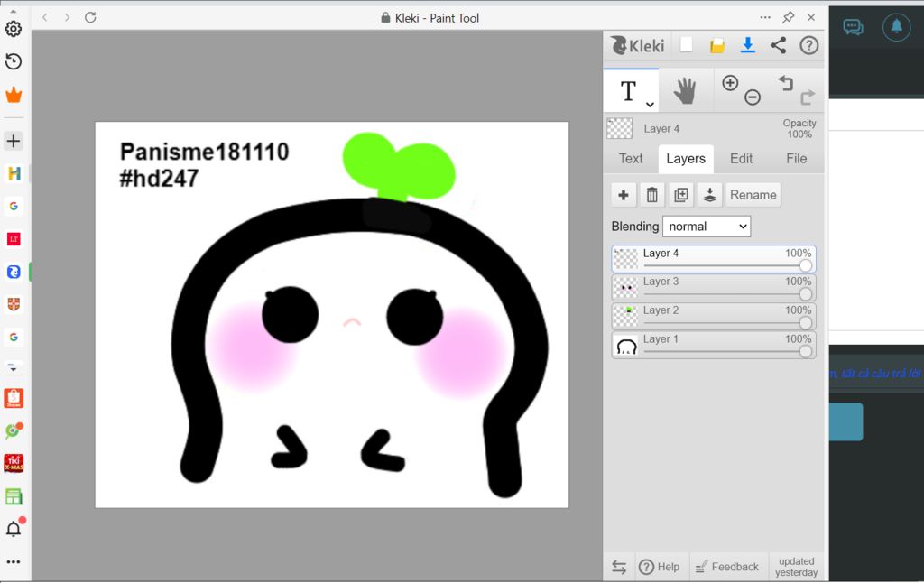Go forward in the panel browser
Viewport: 924px width, 583px height.
pyautogui.click(x=67, y=18)
